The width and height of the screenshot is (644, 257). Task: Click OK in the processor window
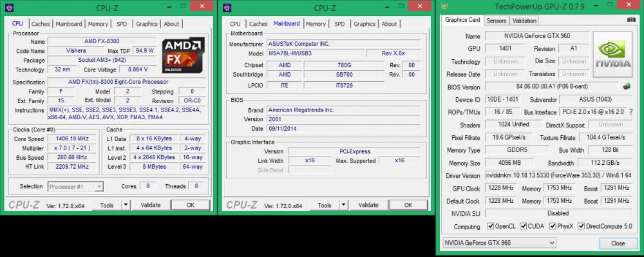coord(190,205)
